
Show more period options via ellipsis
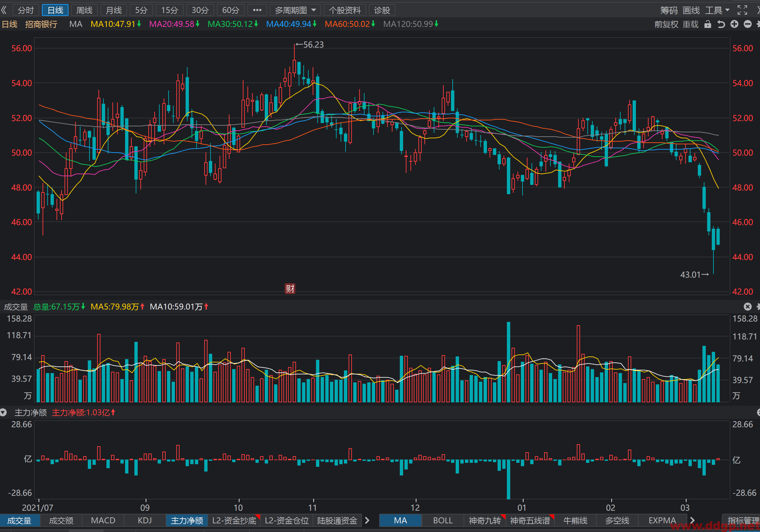(257, 10)
